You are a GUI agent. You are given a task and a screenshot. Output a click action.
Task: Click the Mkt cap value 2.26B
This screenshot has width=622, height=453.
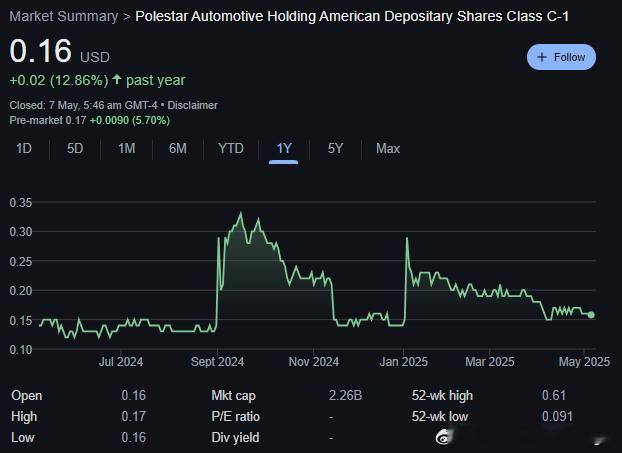(345, 395)
